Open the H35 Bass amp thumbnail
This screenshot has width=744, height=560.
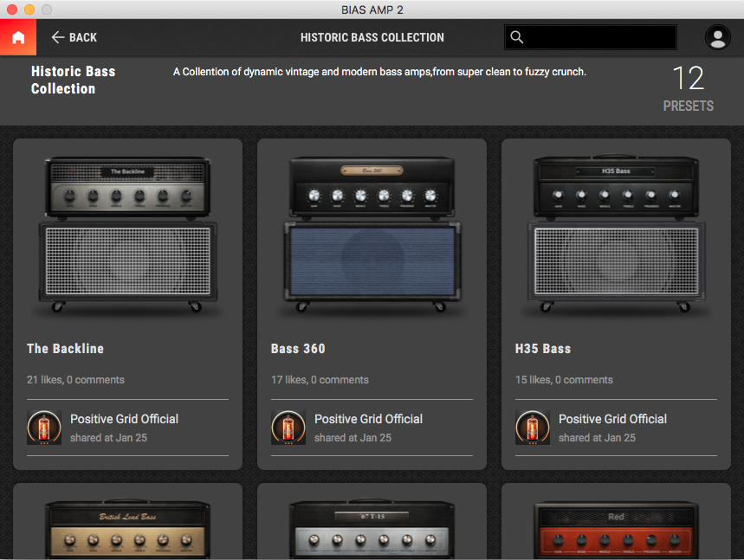(x=616, y=235)
